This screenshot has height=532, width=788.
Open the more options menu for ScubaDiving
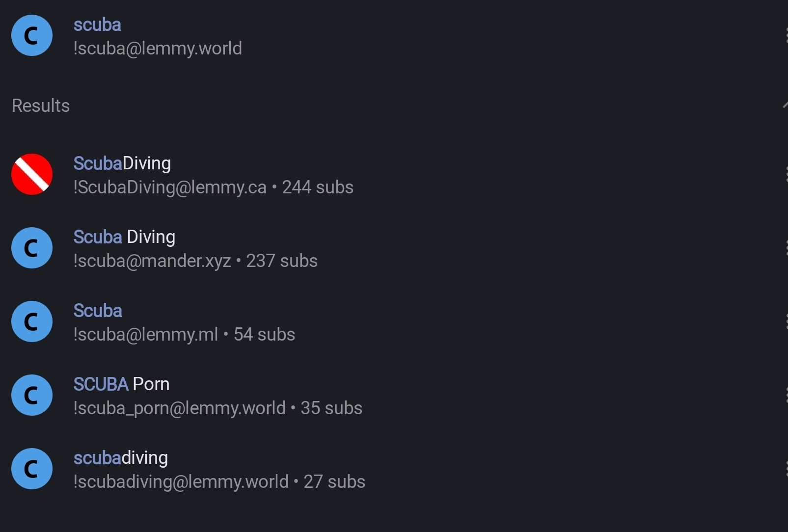tap(785, 174)
